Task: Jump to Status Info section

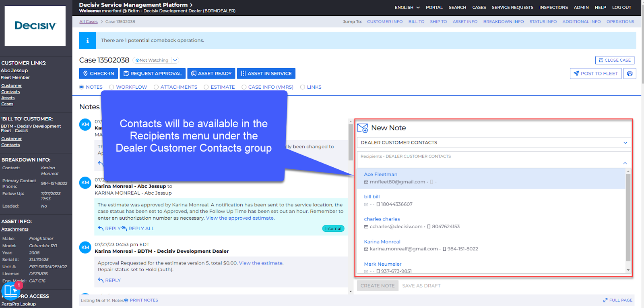Action: click(x=543, y=22)
